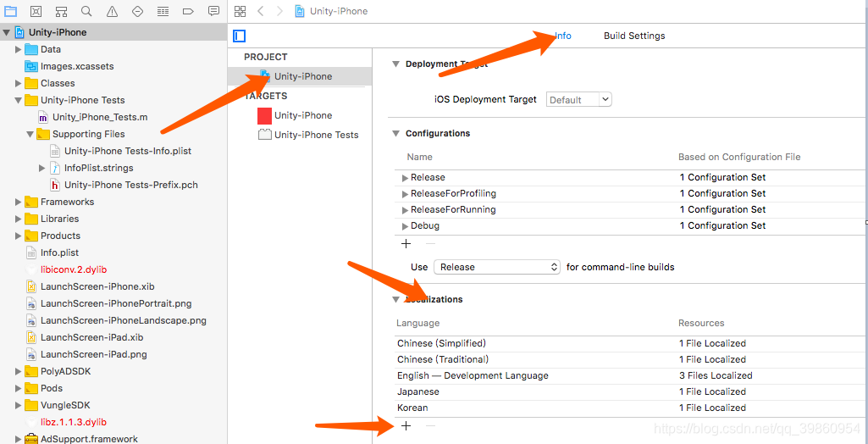Expand the VungleSDK folder
Viewport: 868px width, 444px height.
pyautogui.click(x=19, y=405)
